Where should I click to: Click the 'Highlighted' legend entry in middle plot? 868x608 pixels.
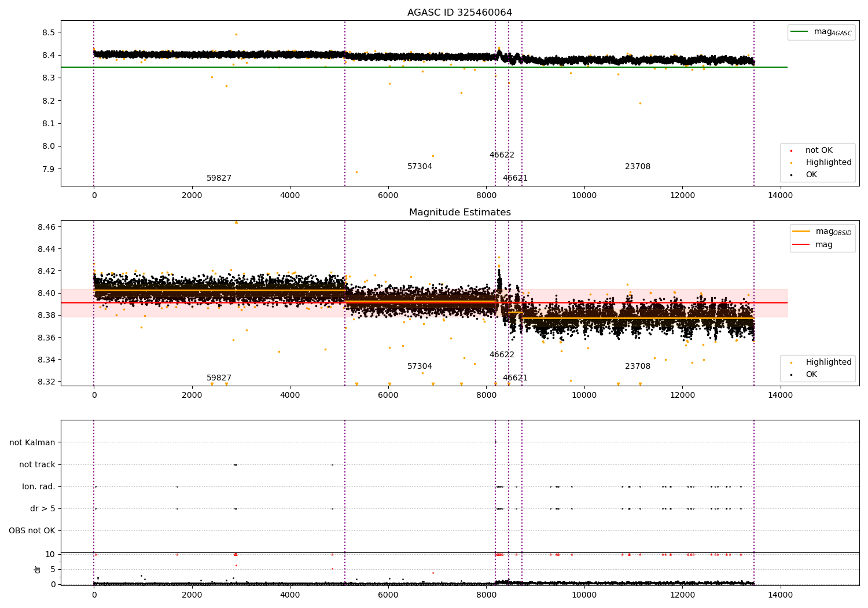point(828,362)
